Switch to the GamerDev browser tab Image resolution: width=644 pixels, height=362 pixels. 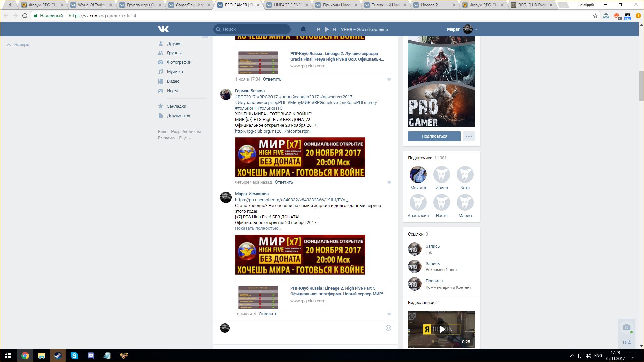coord(190,5)
